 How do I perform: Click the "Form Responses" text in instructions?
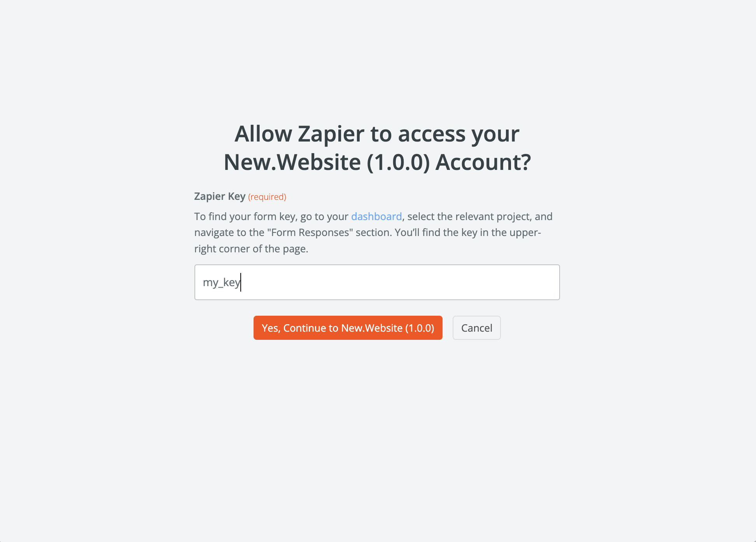coord(310,233)
